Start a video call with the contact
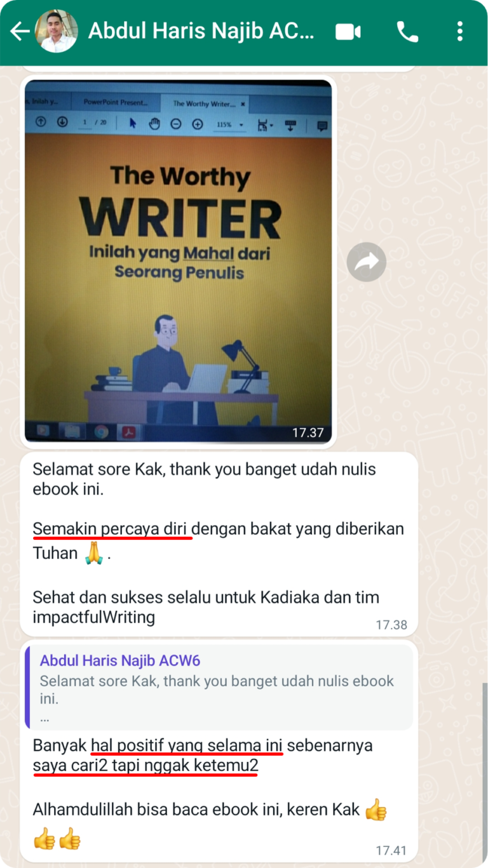This screenshot has width=488, height=868. point(348,31)
